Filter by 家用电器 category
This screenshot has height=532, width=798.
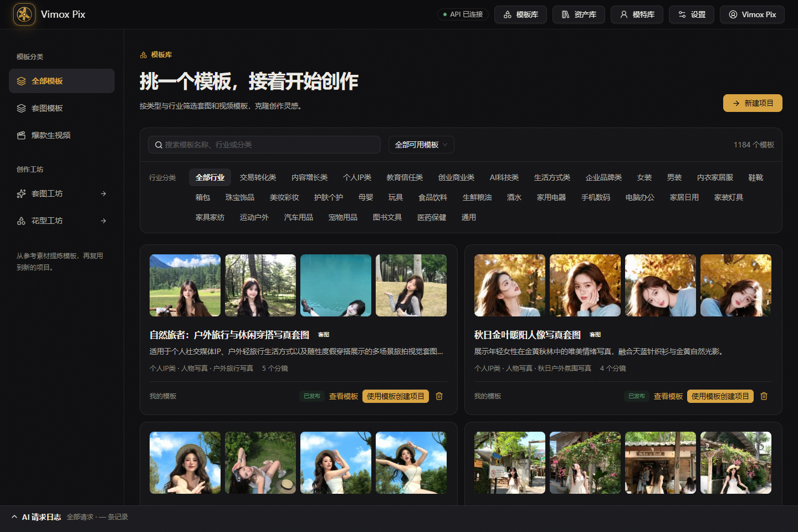pos(551,197)
